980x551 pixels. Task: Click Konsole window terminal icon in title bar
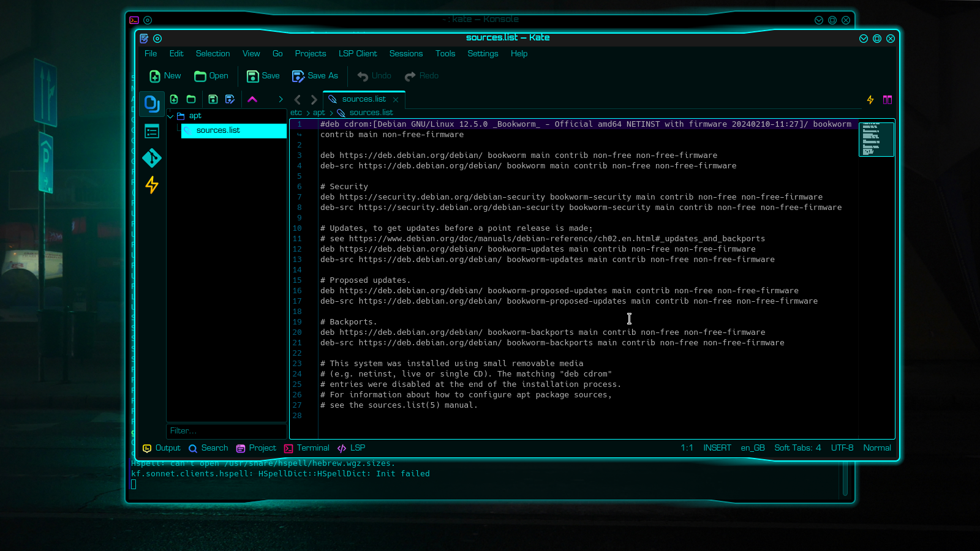134,20
